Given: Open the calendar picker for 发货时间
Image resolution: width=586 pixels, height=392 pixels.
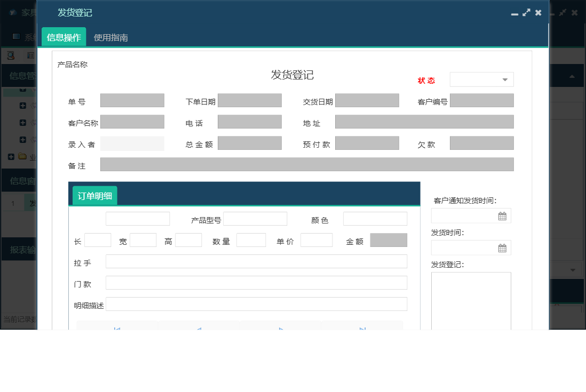Looking at the screenshot, I should [502, 247].
